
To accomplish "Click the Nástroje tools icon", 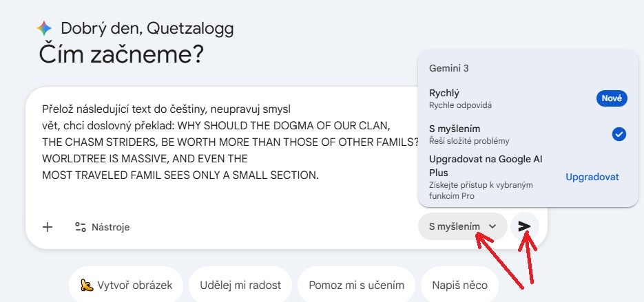I will tap(81, 227).
